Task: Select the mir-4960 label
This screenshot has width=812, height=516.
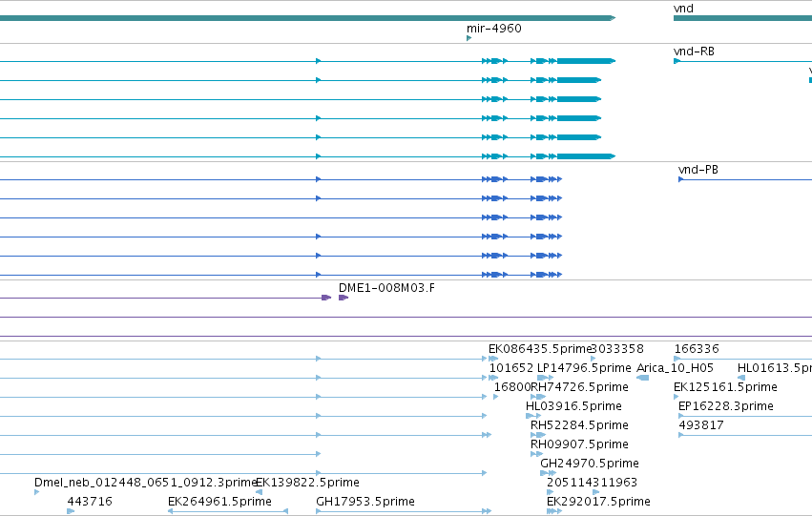Action: coord(493,28)
